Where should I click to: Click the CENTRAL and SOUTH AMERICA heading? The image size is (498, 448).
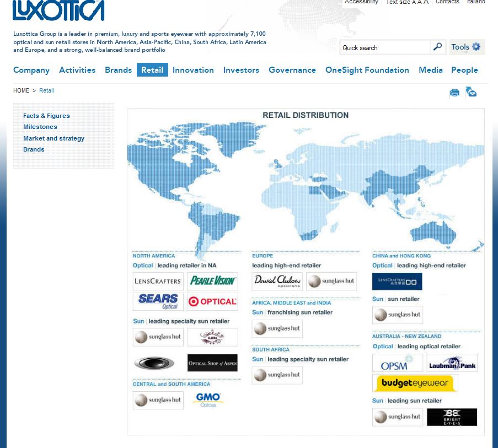tap(172, 384)
